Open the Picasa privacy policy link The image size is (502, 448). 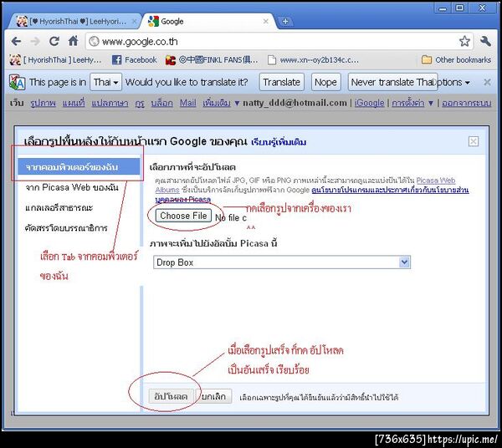390,191
